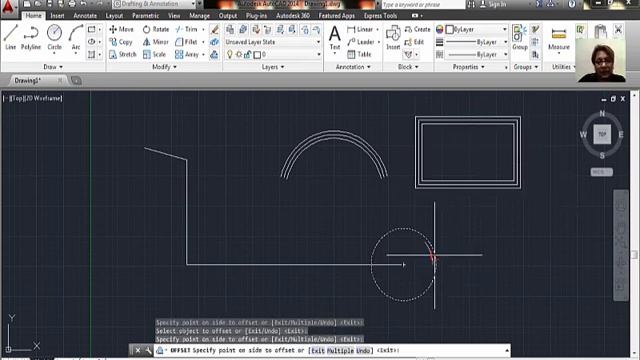Toggle layer on/off light bulb
Image resolution: width=640 pixels, height=360 pixels.
coord(230,54)
